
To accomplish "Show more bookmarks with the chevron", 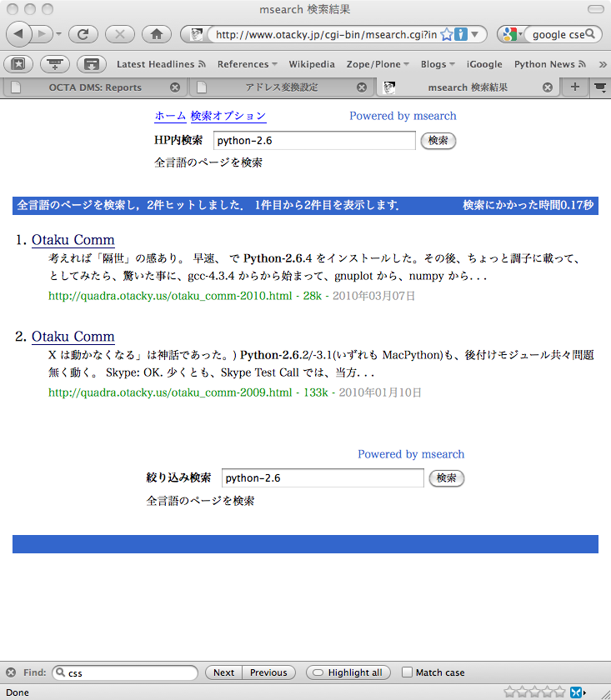I will tap(603, 64).
